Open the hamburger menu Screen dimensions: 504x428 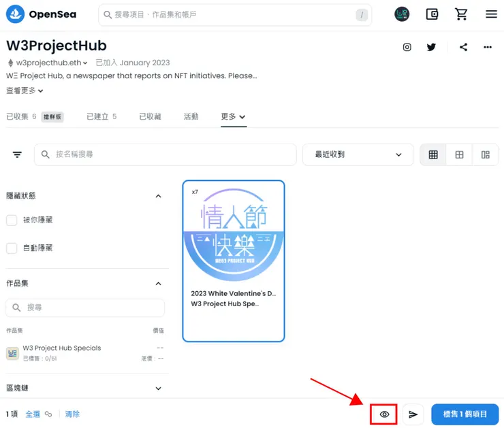coord(491,14)
